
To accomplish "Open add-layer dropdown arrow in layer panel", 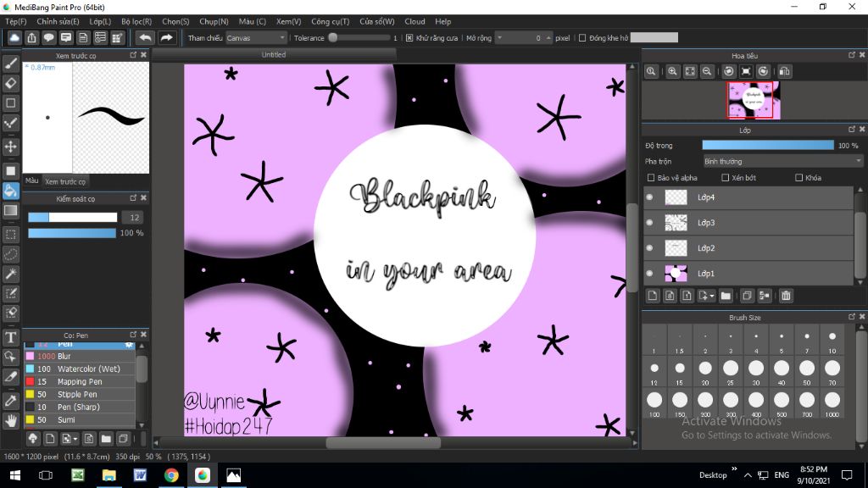I will point(712,296).
